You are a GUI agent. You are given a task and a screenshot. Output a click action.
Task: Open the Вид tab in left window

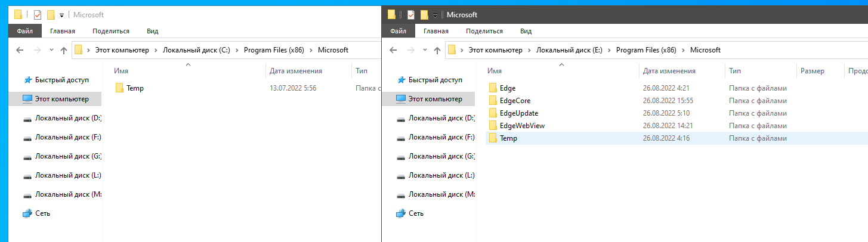click(x=152, y=31)
